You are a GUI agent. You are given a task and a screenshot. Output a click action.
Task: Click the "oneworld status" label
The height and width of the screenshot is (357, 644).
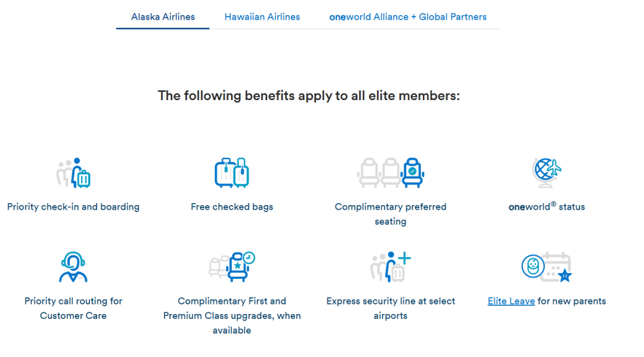pos(547,207)
